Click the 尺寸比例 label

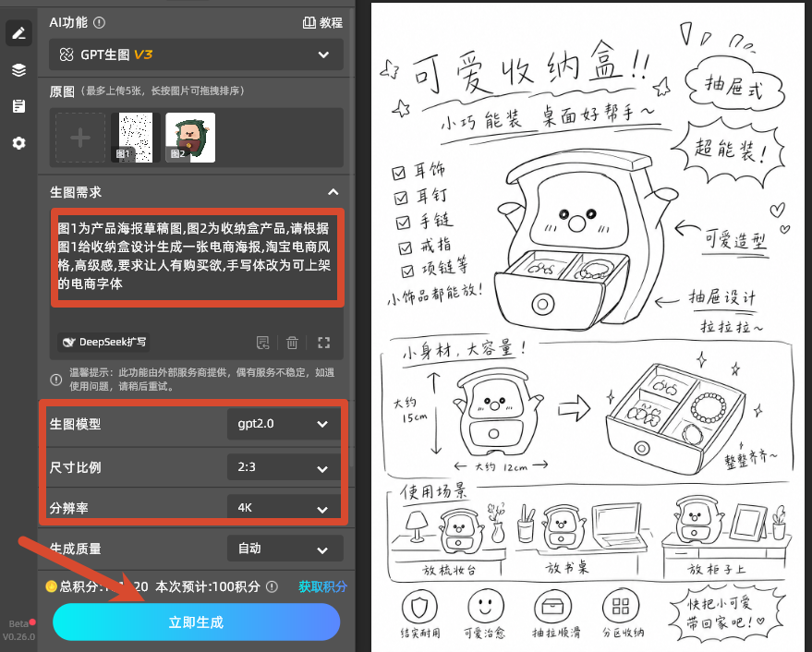click(x=75, y=467)
